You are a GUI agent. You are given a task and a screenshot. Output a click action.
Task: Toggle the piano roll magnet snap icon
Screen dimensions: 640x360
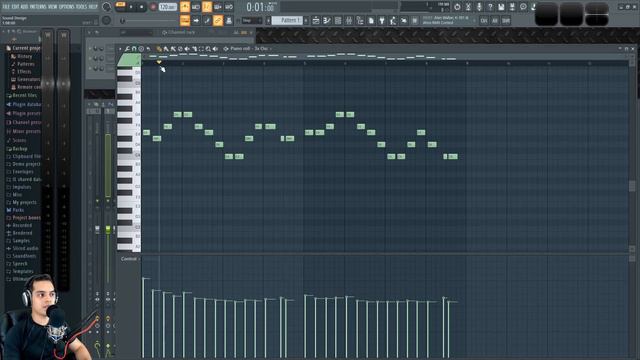point(134,49)
